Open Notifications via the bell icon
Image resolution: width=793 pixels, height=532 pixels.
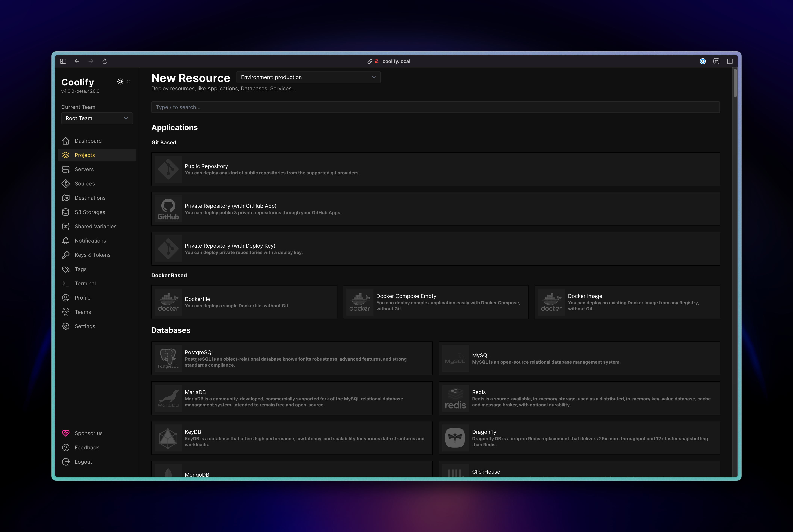pyautogui.click(x=66, y=240)
